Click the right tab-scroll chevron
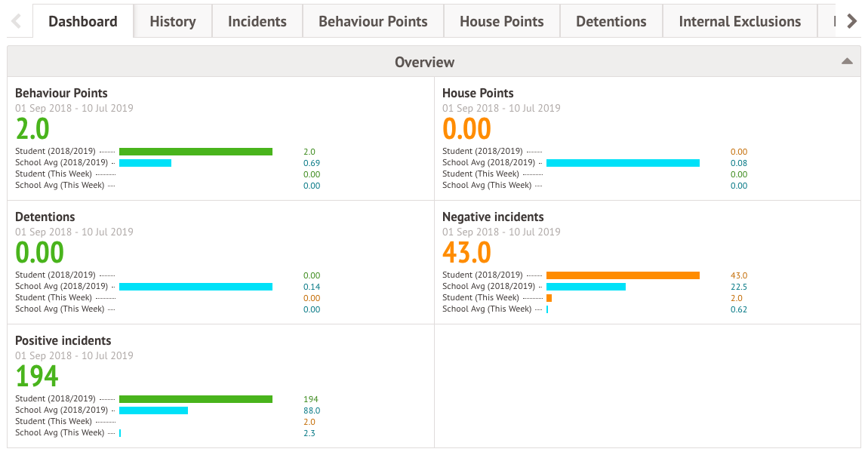868x455 pixels. click(852, 20)
